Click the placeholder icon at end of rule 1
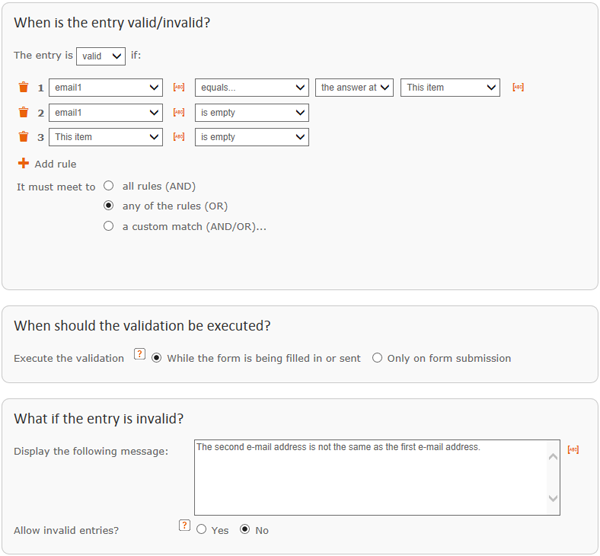 (x=518, y=87)
